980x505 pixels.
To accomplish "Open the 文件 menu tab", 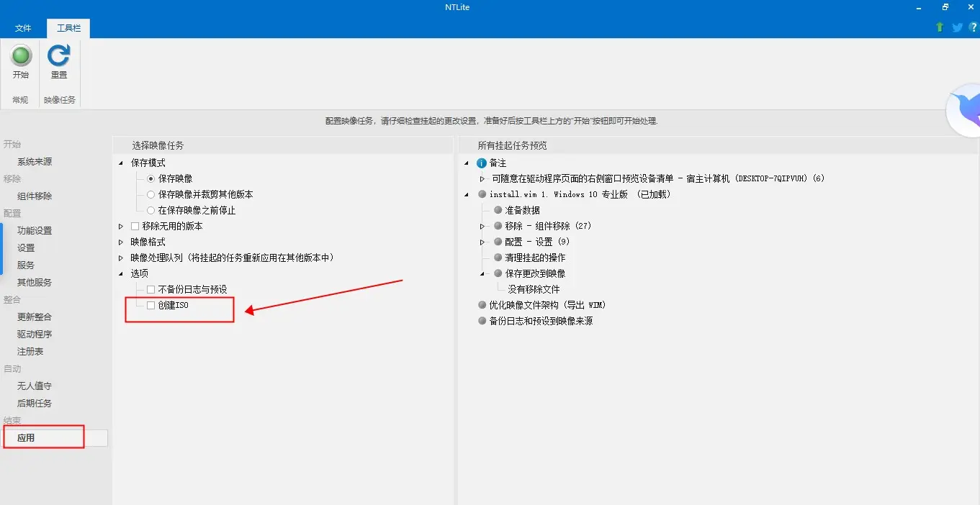I will point(23,28).
